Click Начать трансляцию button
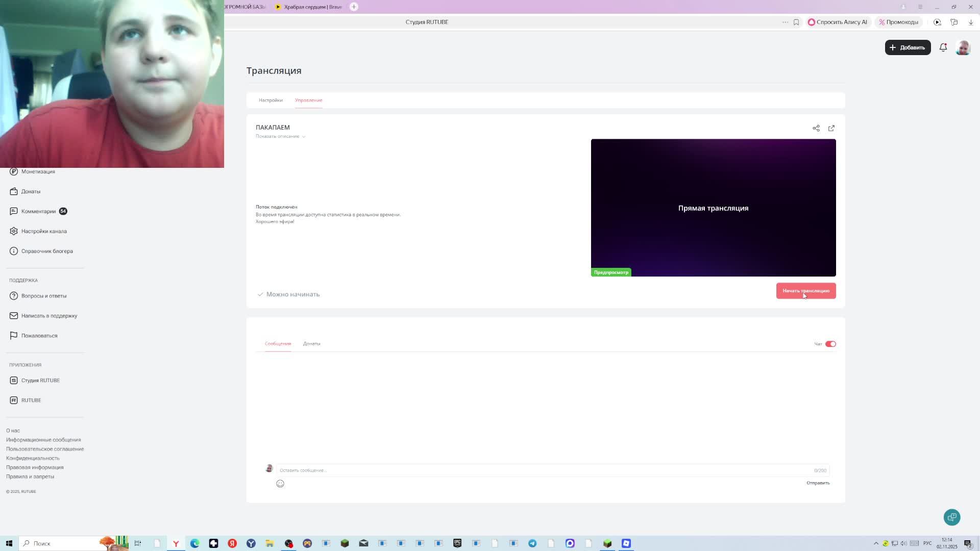Viewport: 980px width, 551px height. 805,291
